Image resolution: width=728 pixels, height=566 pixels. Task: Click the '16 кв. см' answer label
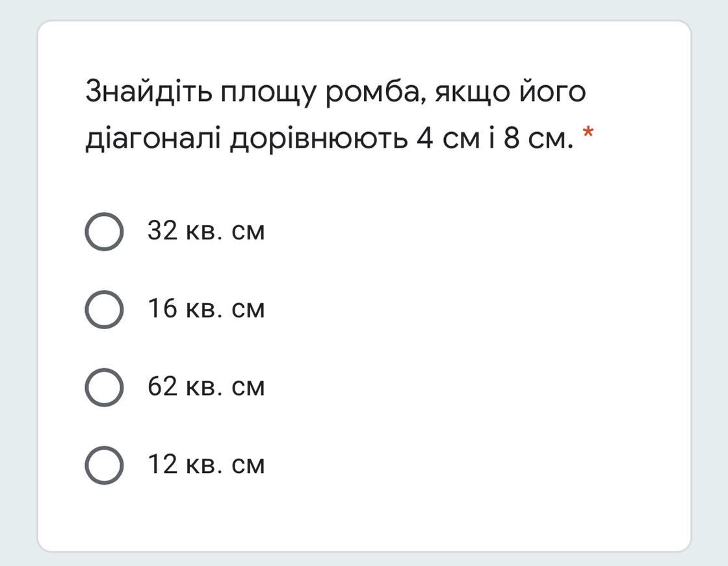click(x=206, y=308)
